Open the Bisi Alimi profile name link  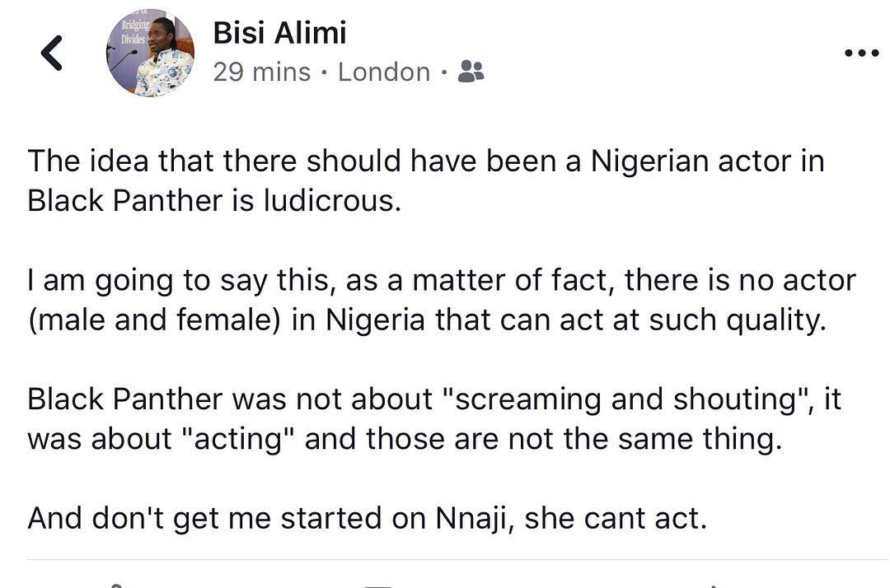click(279, 34)
